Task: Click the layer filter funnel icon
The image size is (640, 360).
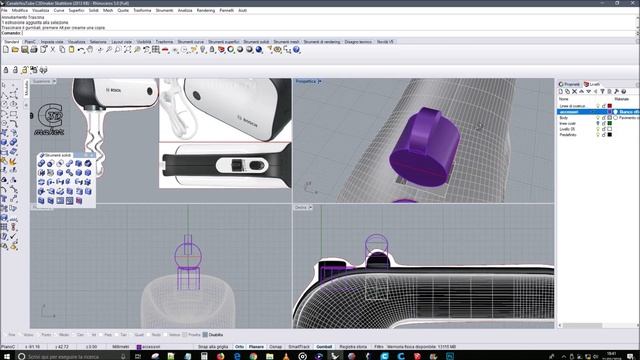Action: 602,91
